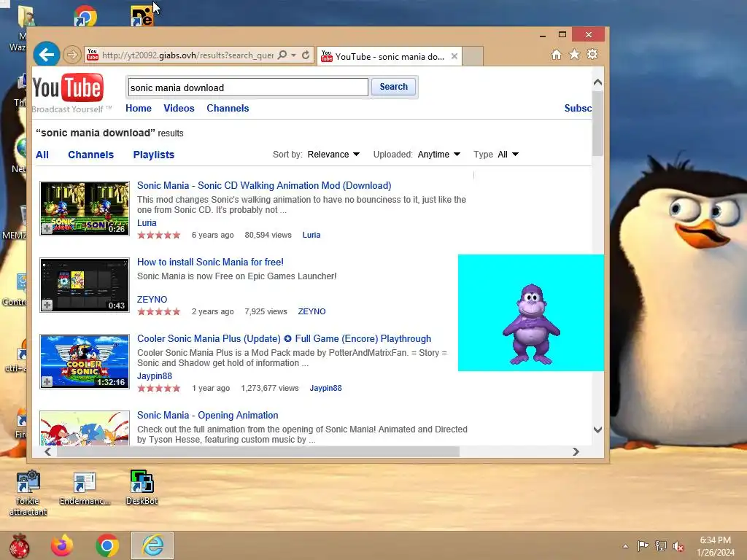Open the red ornament Start button on taskbar
The height and width of the screenshot is (560, 747).
pos(19,545)
